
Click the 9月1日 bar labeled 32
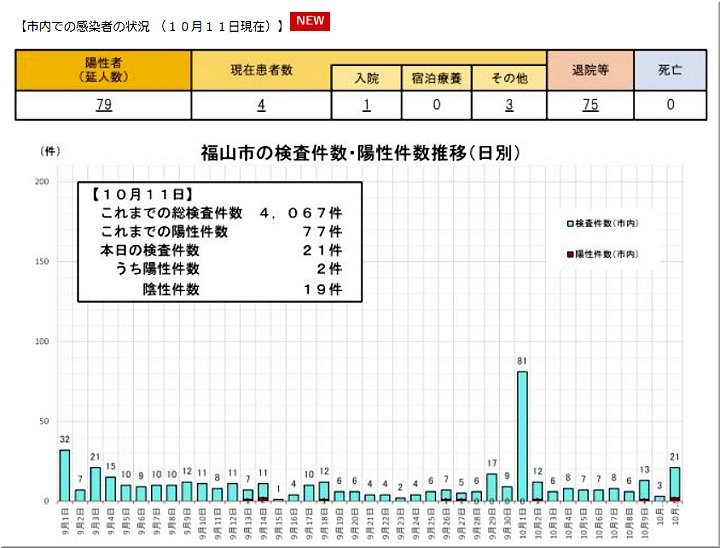[65, 475]
